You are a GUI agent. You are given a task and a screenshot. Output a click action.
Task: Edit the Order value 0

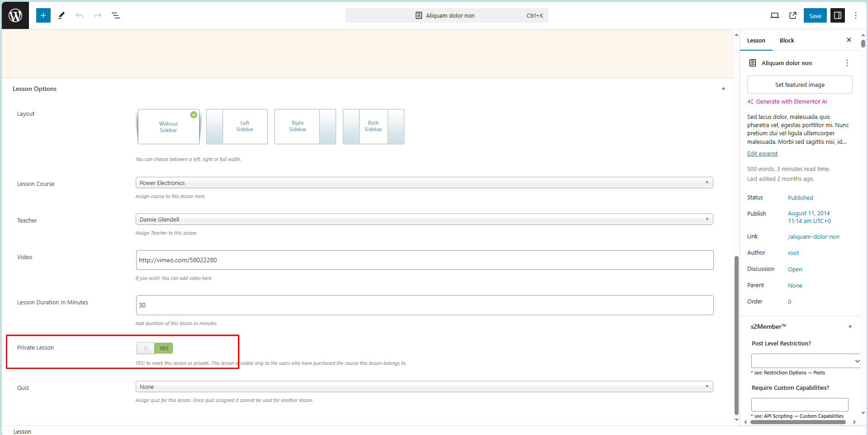[789, 302]
